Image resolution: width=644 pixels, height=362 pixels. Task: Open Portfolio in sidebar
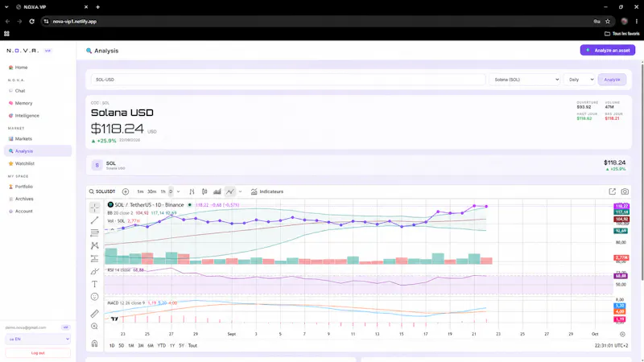click(38, 187)
